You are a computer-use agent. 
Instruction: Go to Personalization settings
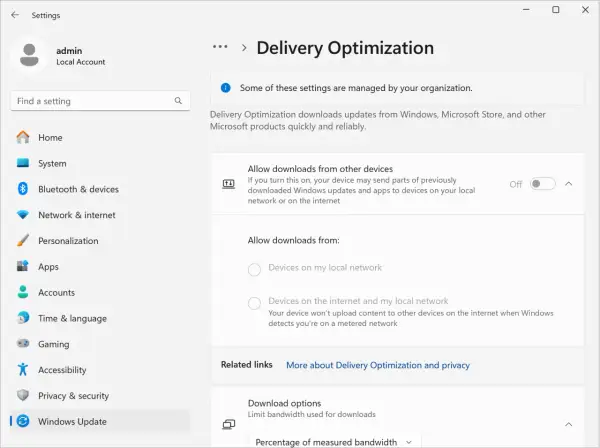click(100, 241)
